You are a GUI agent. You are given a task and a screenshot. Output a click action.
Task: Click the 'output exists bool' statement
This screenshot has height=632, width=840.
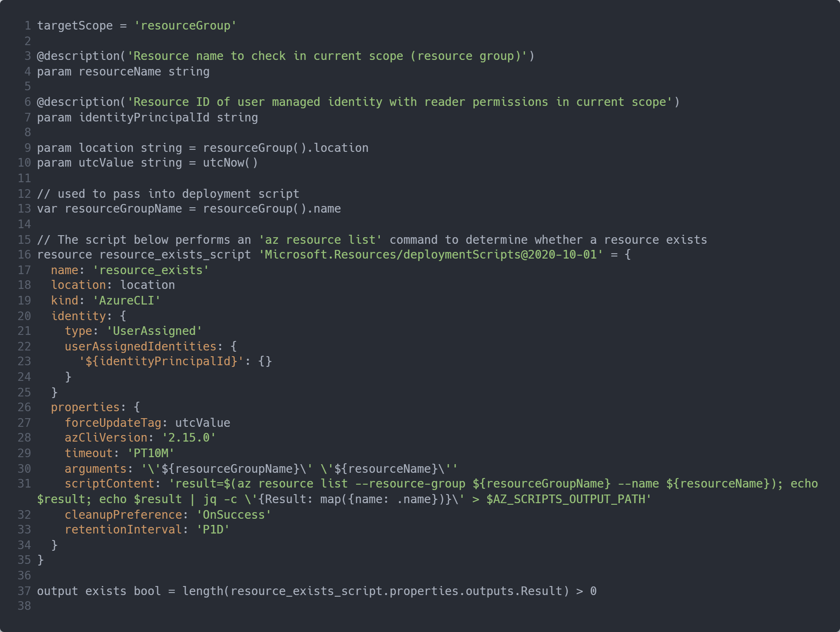(98, 591)
